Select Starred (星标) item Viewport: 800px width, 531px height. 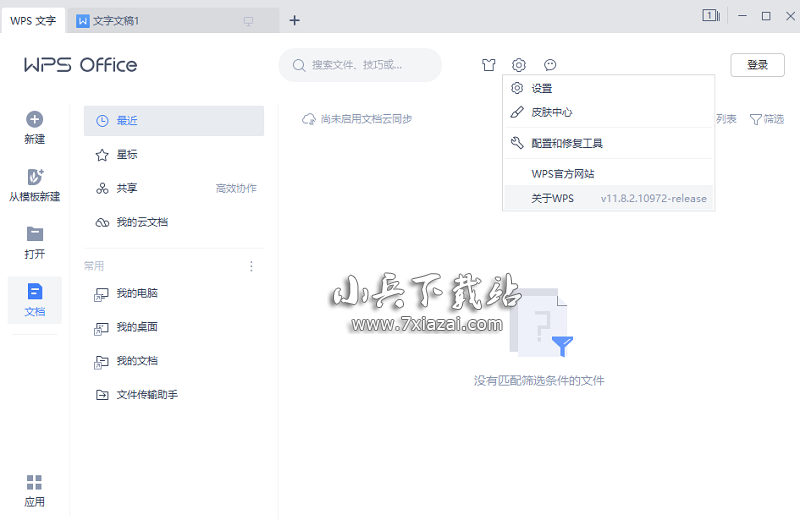tap(174, 155)
